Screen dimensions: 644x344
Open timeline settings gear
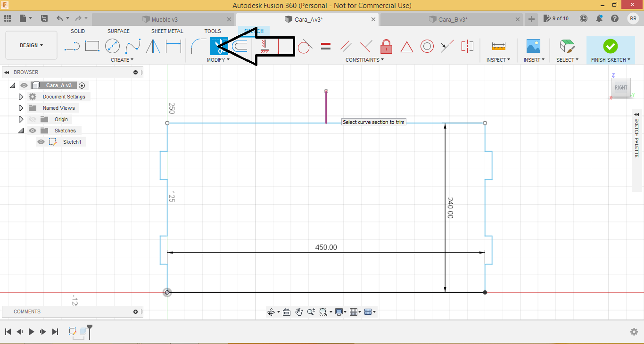pos(634,332)
